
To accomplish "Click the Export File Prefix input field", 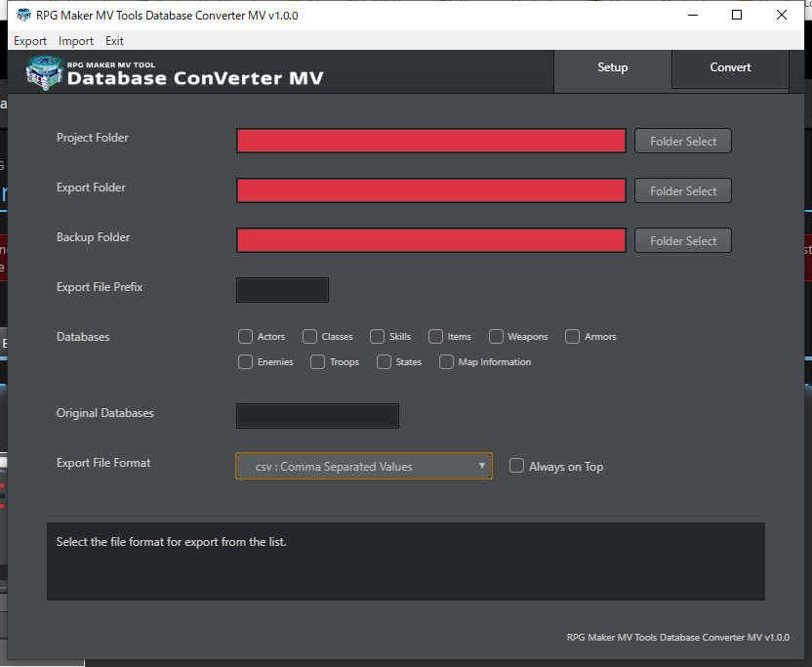I will click(282, 289).
